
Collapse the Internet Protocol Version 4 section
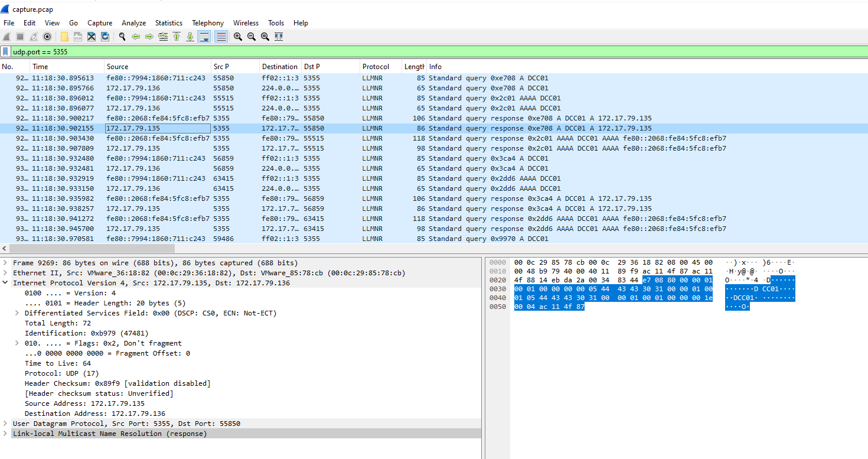(x=5, y=283)
